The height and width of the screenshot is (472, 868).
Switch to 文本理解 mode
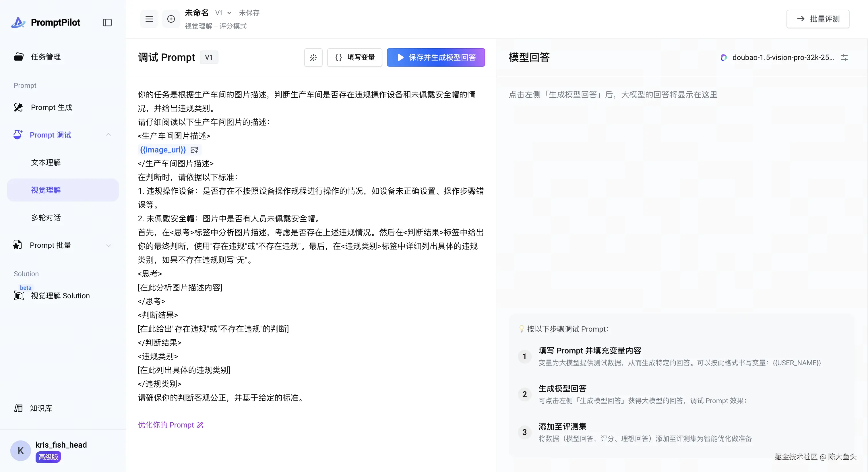point(46,163)
